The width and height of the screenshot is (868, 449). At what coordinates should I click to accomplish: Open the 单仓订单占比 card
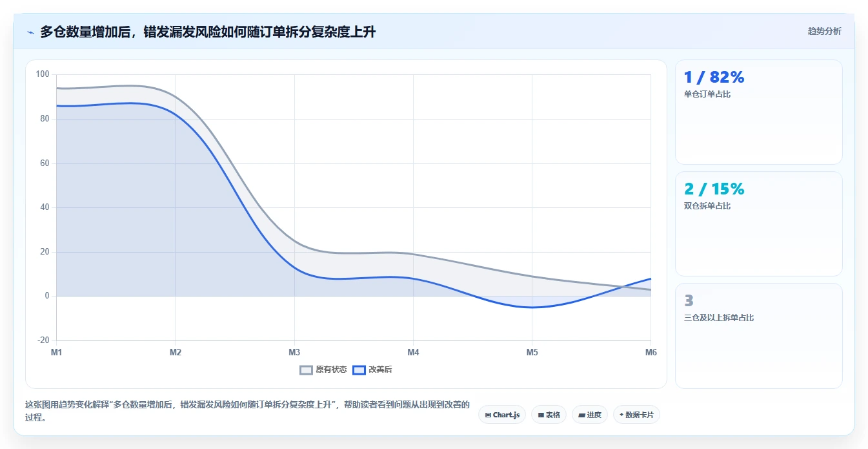click(758, 112)
